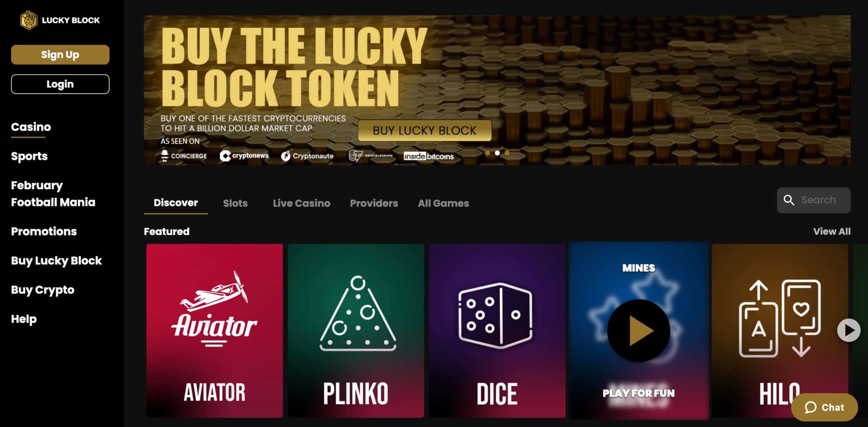The image size is (868, 427).
Task: Select the first banner carousel dot
Action: (x=487, y=153)
